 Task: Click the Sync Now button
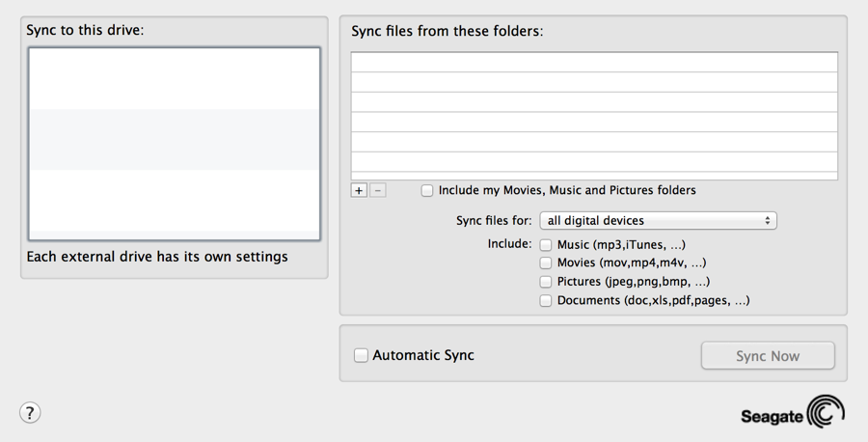click(768, 355)
